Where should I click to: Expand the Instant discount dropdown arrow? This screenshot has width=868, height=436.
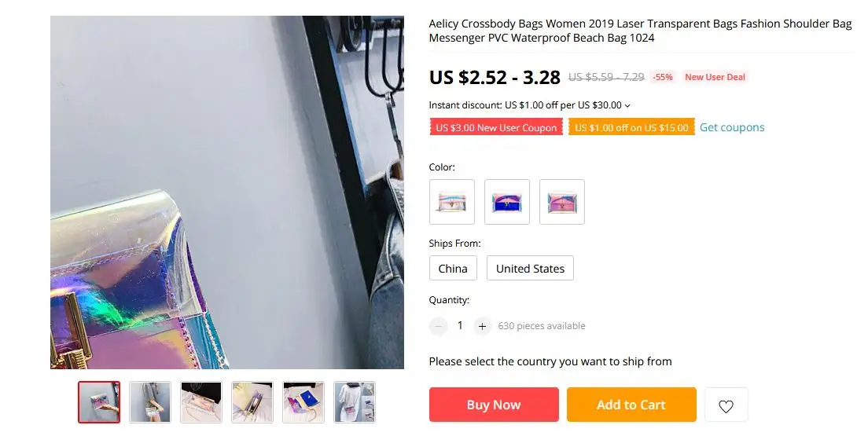(627, 106)
